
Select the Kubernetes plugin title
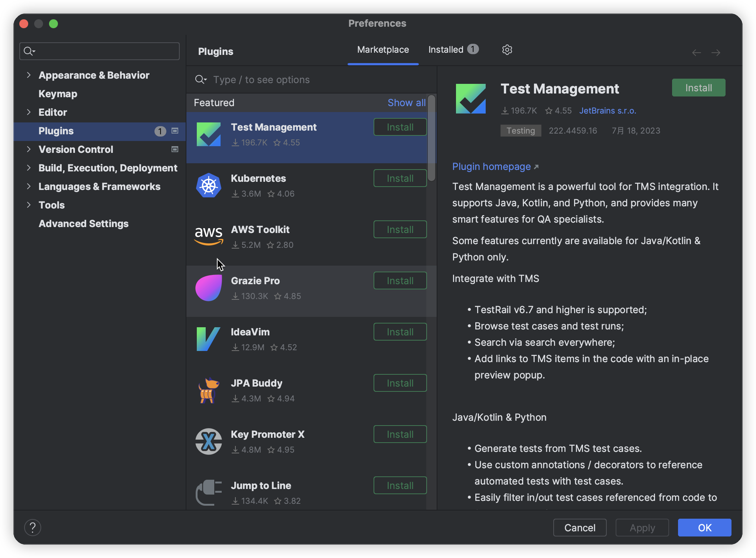pos(258,178)
